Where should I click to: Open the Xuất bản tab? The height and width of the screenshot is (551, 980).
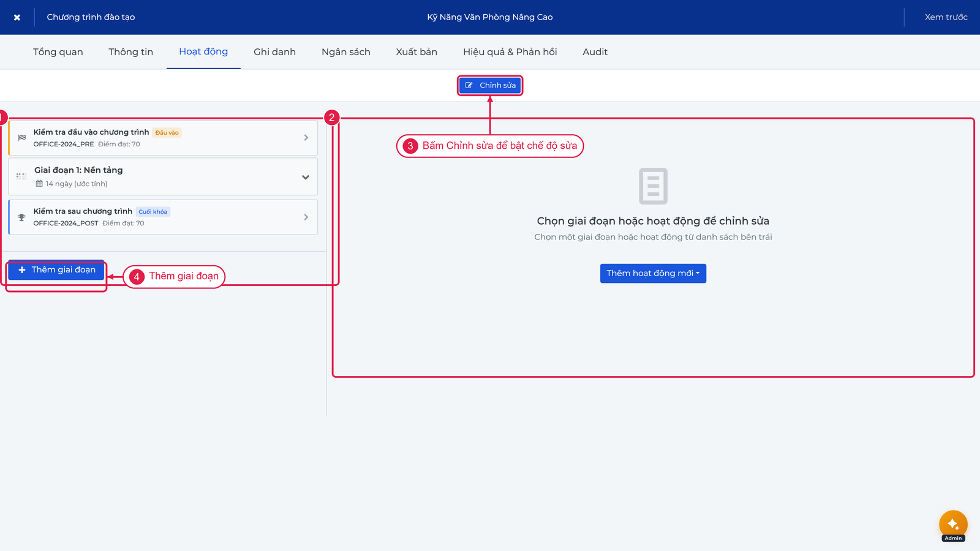(x=417, y=52)
